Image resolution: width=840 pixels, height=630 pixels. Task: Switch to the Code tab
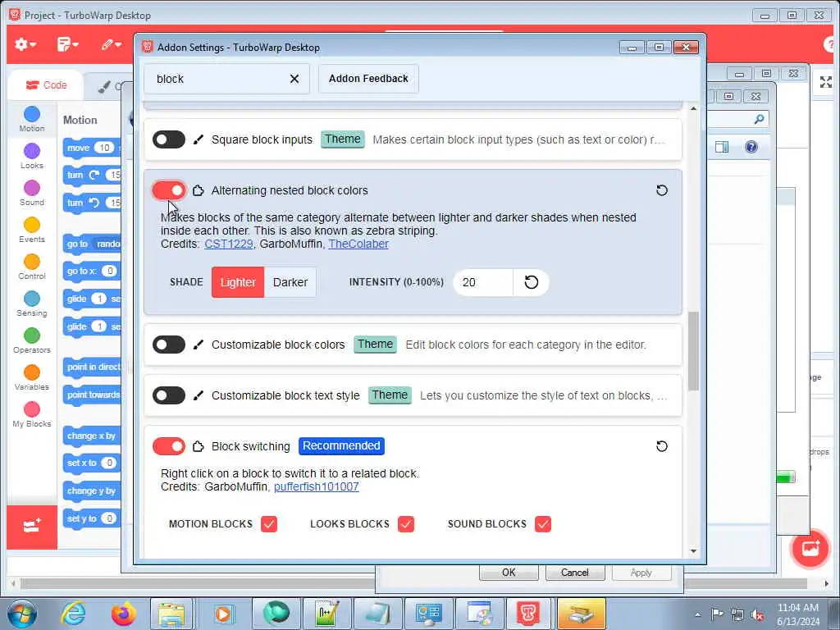tap(46, 85)
